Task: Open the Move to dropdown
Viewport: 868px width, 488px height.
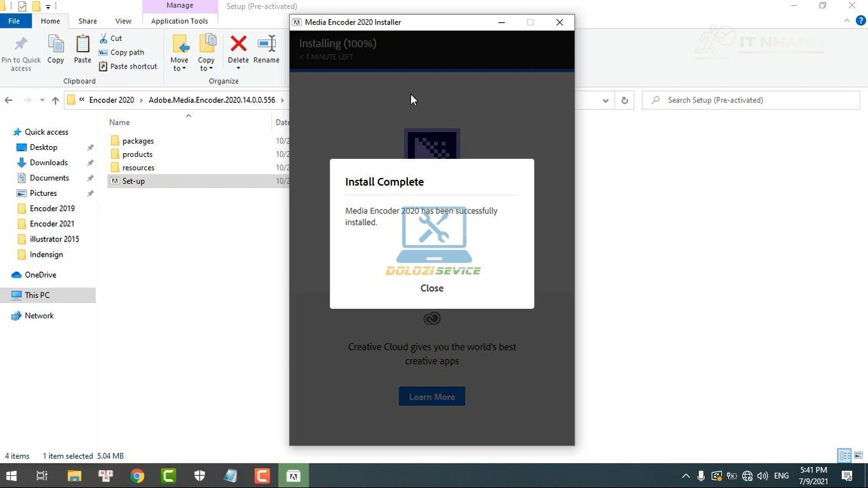Action: pyautogui.click(x=179, y=53)
